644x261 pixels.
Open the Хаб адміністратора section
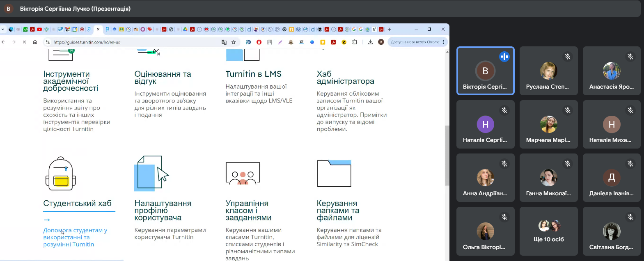click(x=345, y=78)
